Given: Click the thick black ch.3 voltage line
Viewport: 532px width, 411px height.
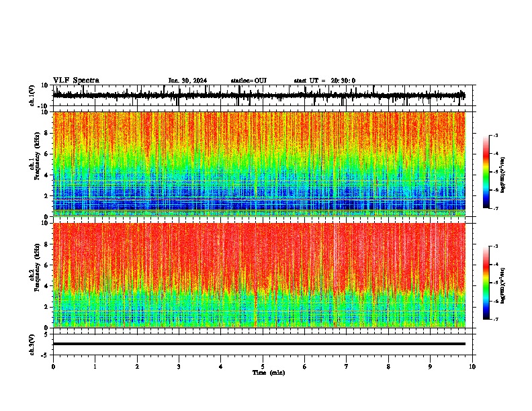Looking at the screenshot, I should coord(259,344).
